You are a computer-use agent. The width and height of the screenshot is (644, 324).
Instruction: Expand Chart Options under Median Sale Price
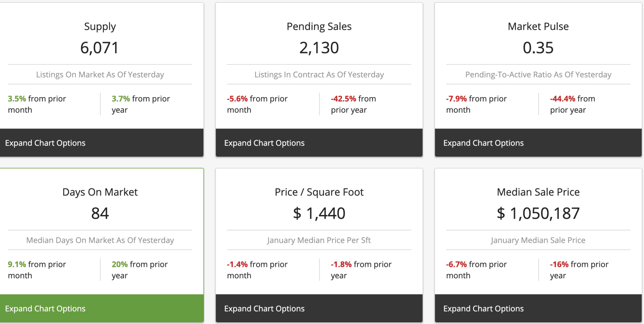point(483,309)
